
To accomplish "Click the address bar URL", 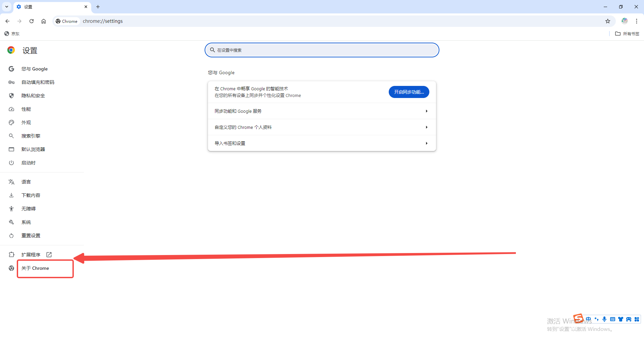I will [103, 21].
